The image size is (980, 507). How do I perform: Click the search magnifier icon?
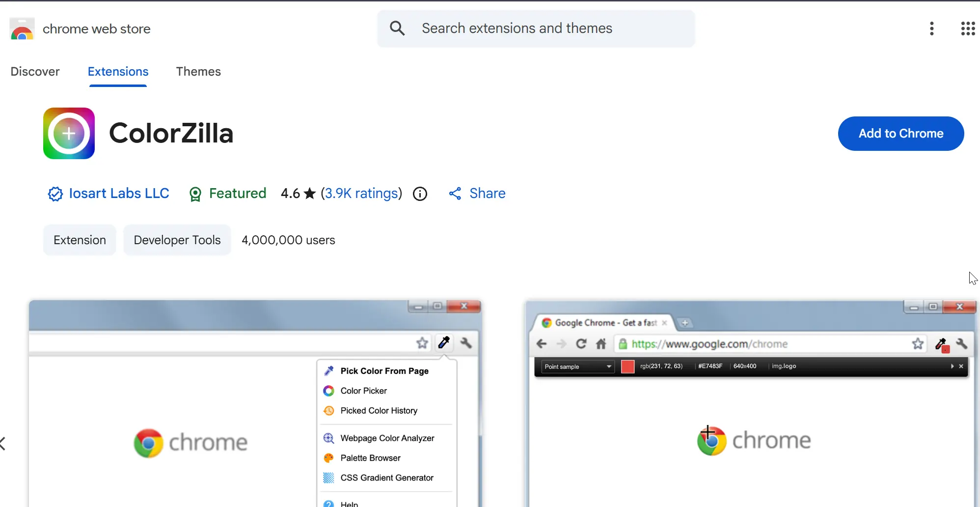[x=397, y=28]
